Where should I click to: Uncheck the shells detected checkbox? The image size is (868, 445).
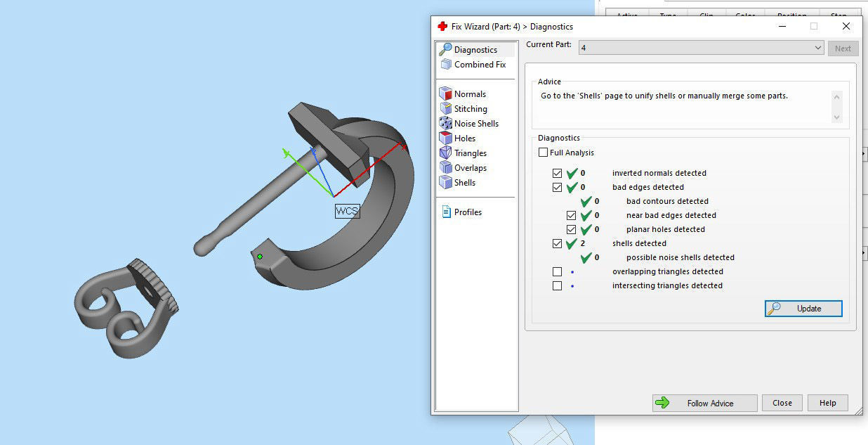tap(558, 243)
